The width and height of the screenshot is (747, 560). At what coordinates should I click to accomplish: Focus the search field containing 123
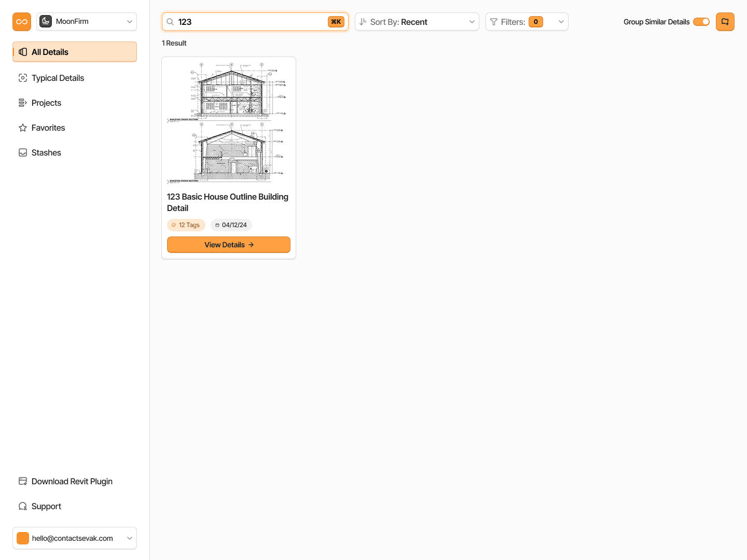click(x=255, y=22)
